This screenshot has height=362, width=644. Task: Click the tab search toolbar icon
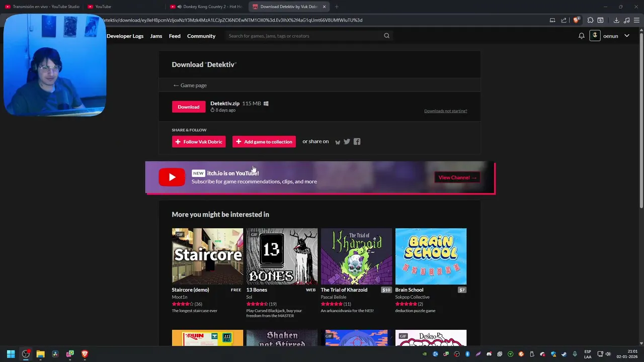600,20
